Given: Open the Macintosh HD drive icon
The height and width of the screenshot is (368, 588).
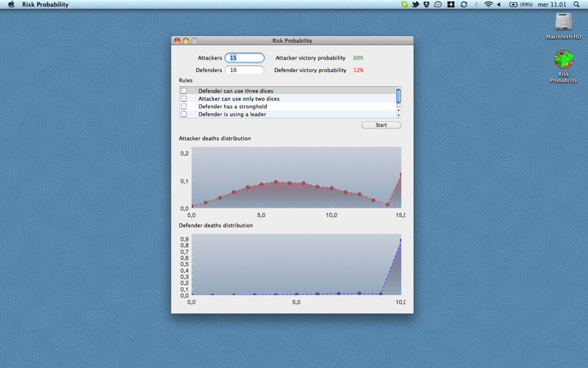Looking at the screenshot, I should (564, 23).
